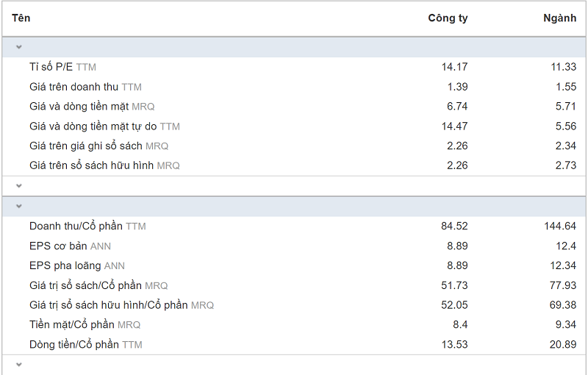This screenshot has width=588, height=375.
Task: Select the Tiền mặt/Cổ phần MRQ row
Action: click(x=85, y=325)
